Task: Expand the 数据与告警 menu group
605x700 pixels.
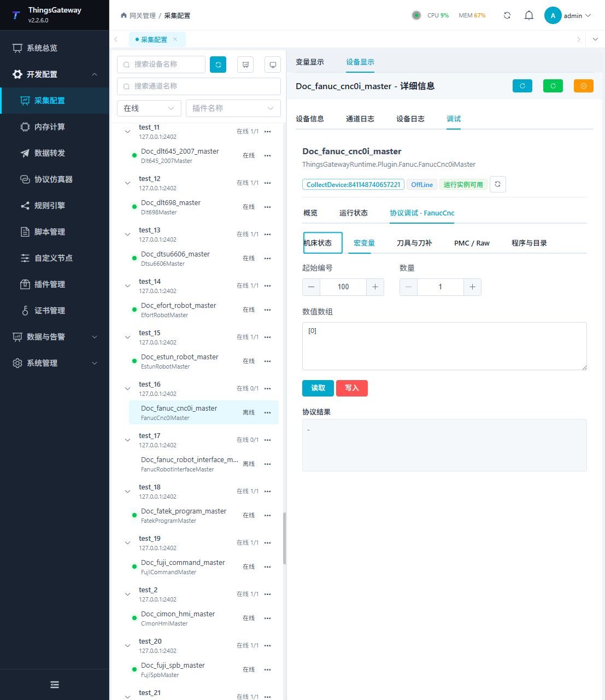Action: pyautogui.click(x=55, y=337)
